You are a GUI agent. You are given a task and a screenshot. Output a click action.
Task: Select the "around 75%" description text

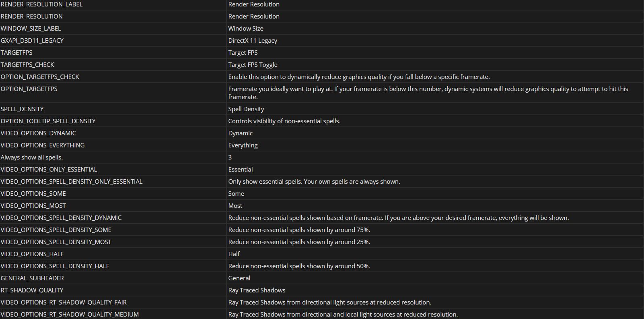299,230
